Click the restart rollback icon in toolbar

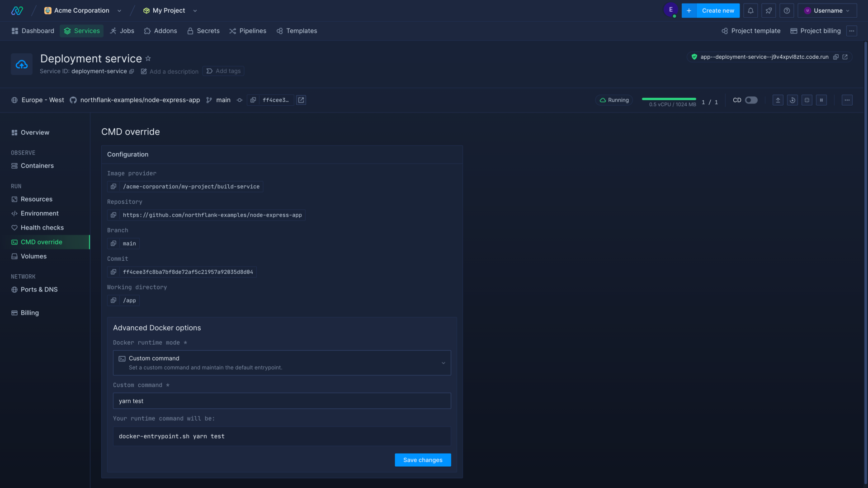pos(793,100)
